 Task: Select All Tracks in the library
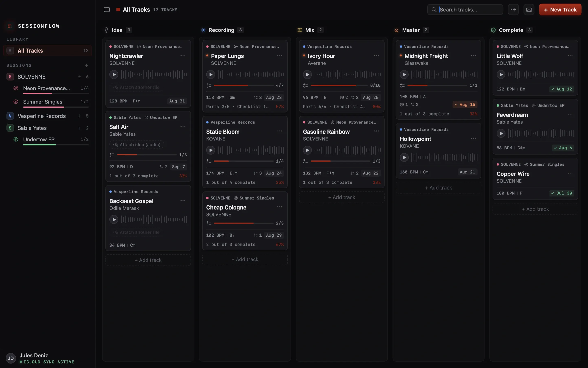tap(48, 51)
